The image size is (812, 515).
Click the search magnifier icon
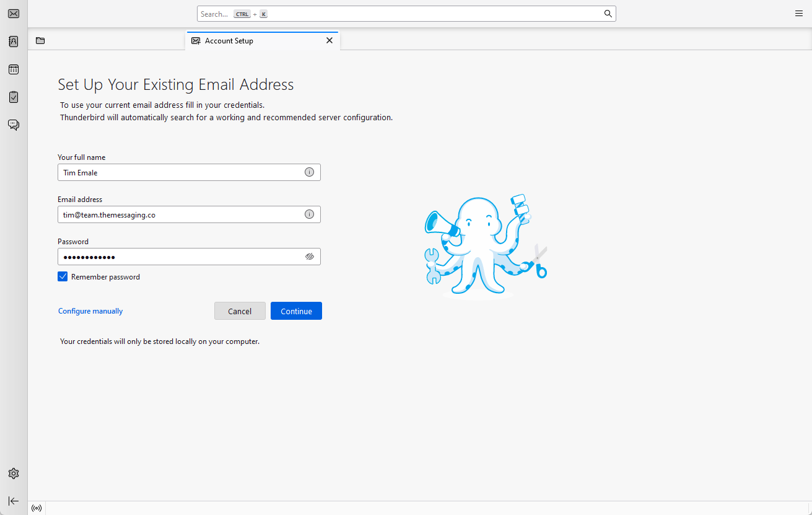tap(608, 14)
